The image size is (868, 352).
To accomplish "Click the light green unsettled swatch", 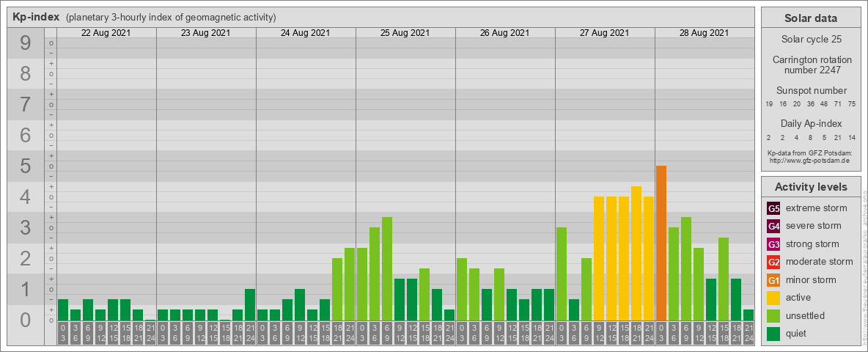I will (x=773, y=316).
